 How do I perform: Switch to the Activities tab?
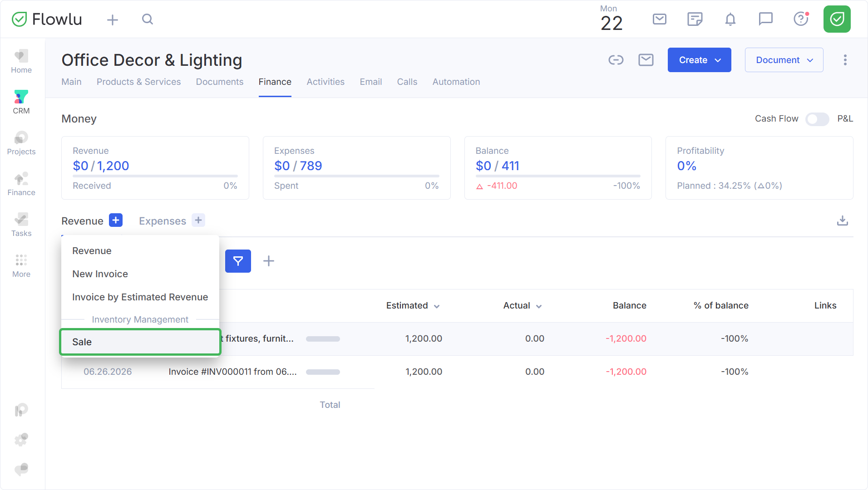pyautogui.click(x=325, y=82)
